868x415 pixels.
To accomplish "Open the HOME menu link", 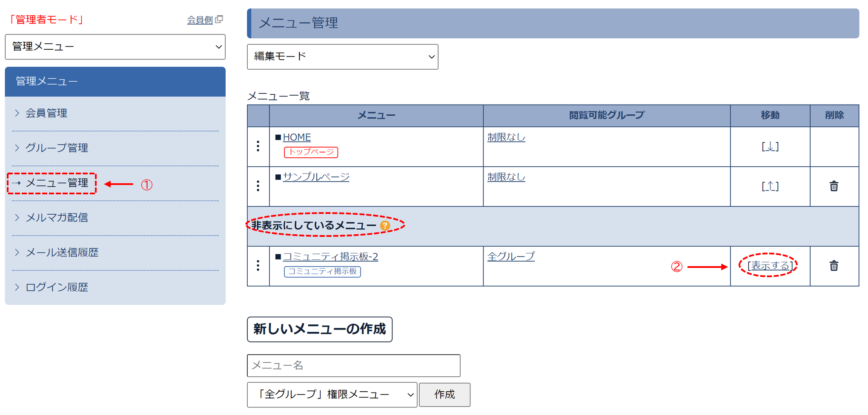I will pyautogui.click(x=297, y=137).
